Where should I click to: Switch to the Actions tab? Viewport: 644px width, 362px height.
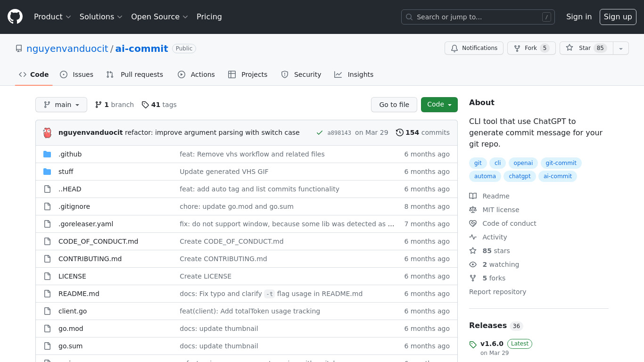(x=196, y=74)
